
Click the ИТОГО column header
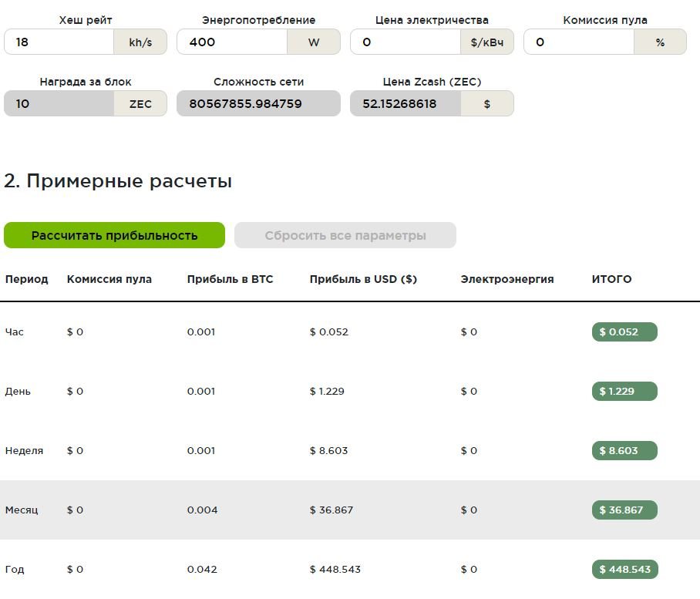pyautogui.click(x=611, y=279)
